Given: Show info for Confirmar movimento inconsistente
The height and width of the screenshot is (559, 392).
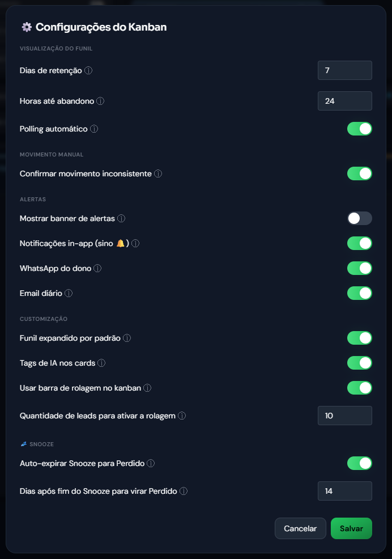Looking at the screenshot, I should pos(158,173).
